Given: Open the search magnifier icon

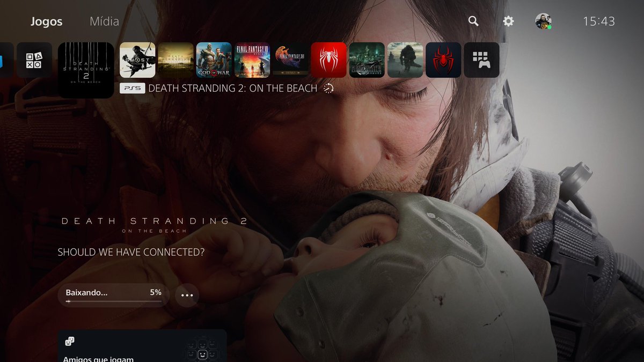Looking at the screenshot, I should coord(473,21).
